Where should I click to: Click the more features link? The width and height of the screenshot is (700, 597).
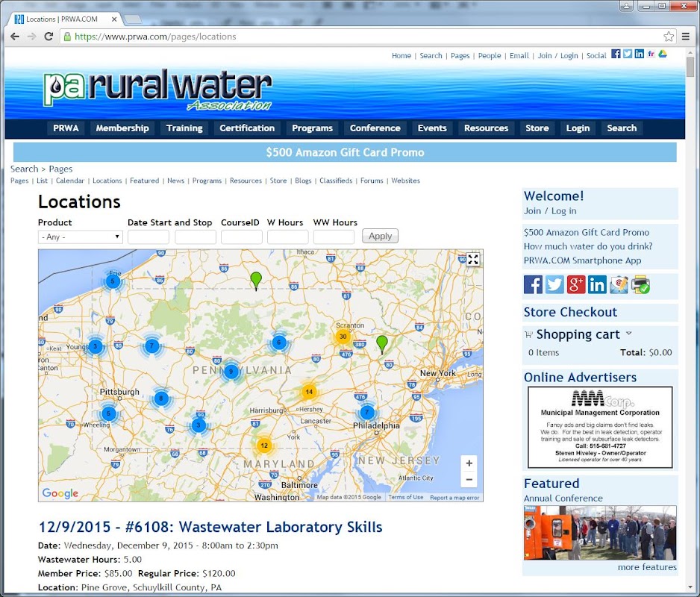(647, 567)
